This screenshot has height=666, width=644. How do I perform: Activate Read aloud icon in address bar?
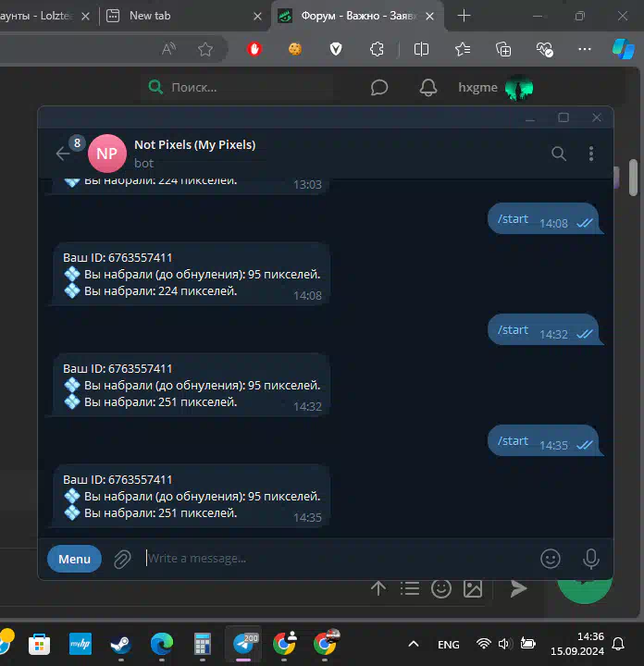click(168, 49)
